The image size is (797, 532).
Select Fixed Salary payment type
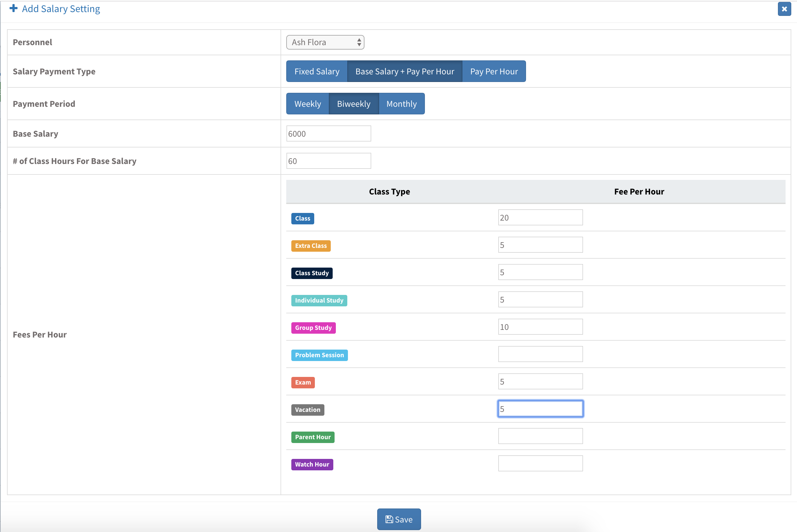(316, 72)
